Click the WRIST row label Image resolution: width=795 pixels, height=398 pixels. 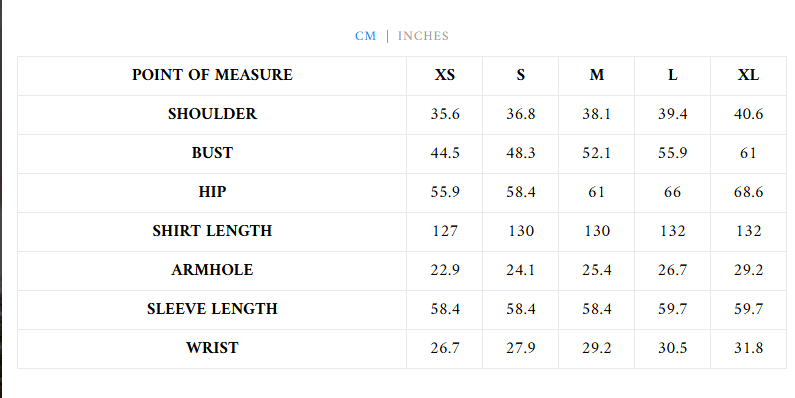[212, 348]
